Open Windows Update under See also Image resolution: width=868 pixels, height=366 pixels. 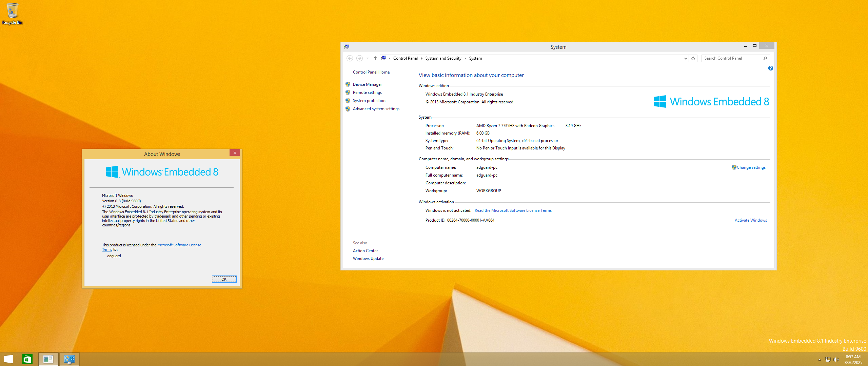coord(368,259)
